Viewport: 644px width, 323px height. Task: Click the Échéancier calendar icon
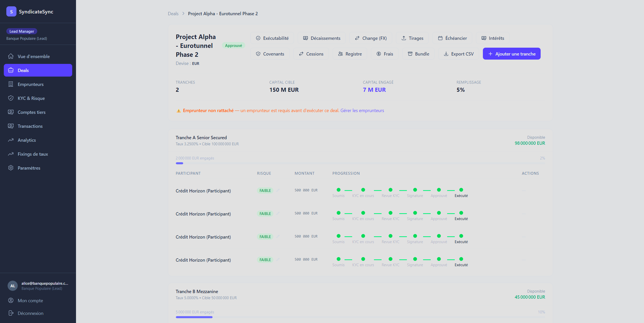[x=440, y=38]
